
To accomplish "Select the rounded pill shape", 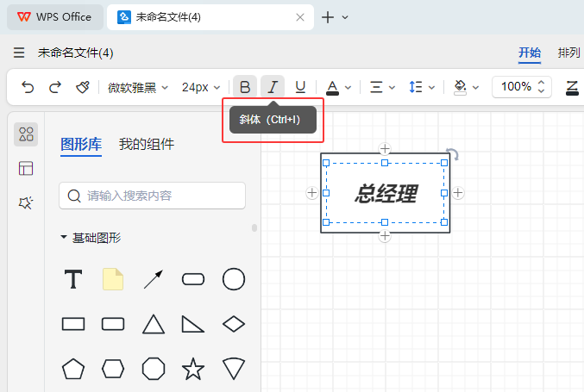I will (x=193, y=279).
